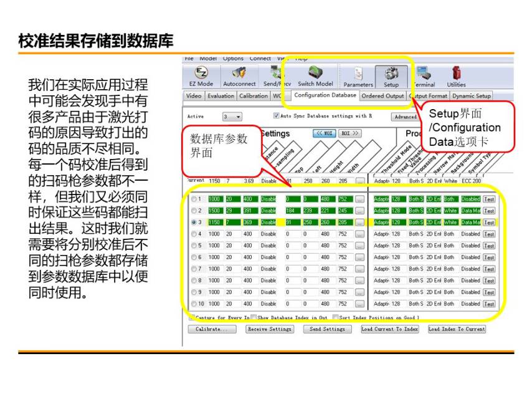
Task: Toggle Show Database Index in Output checkbox
Action: 254,317
